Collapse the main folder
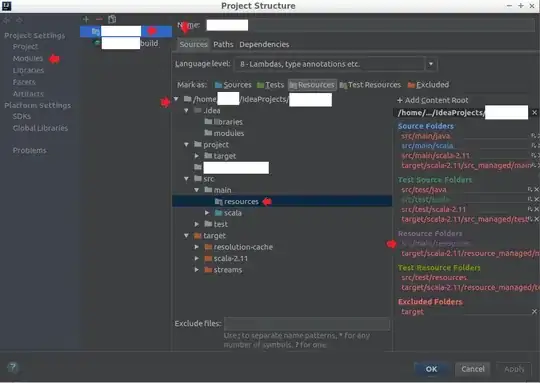Image resolution: width=540 pixels, height=383 pixels. 197,190
